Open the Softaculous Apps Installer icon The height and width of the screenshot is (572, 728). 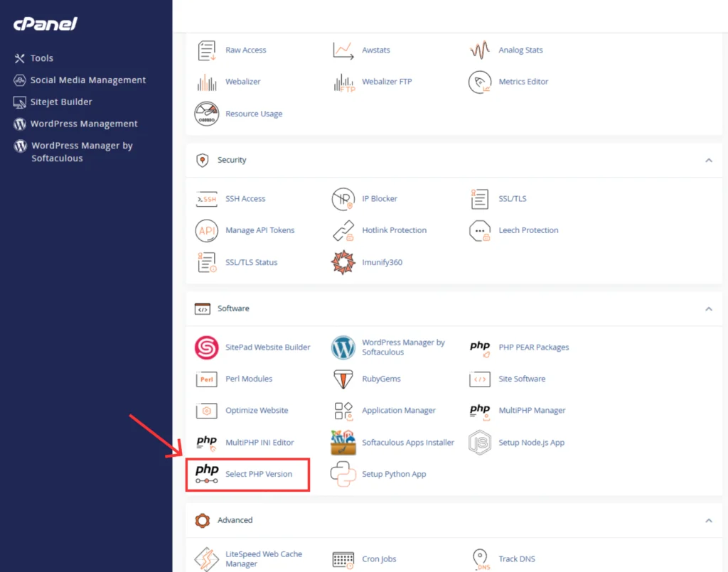pyautogui.click(x=343, y=443)
